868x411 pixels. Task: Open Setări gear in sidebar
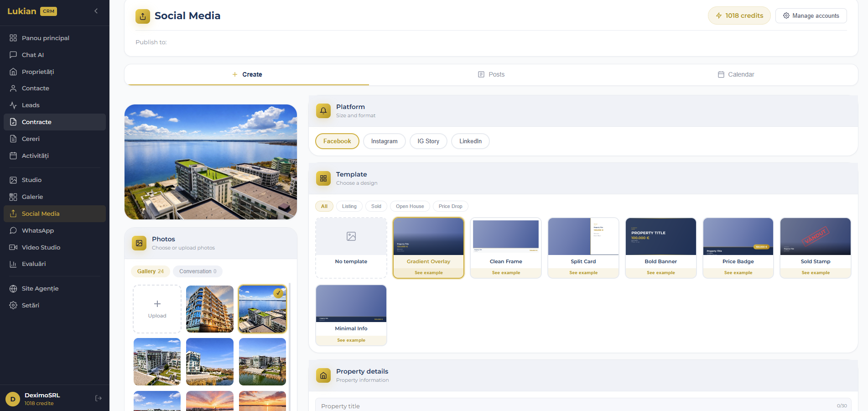(14, 305)
